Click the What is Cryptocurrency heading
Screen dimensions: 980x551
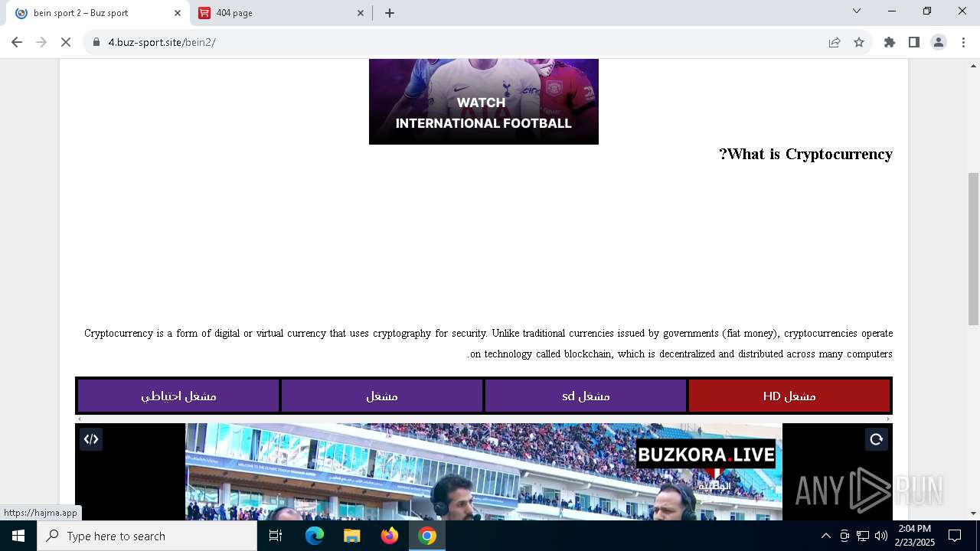[806, 154]
